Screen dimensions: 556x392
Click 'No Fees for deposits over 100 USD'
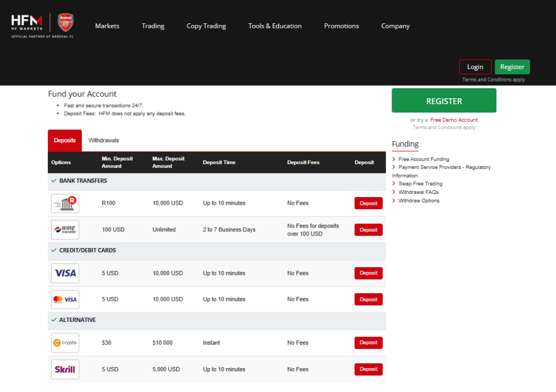313,230
